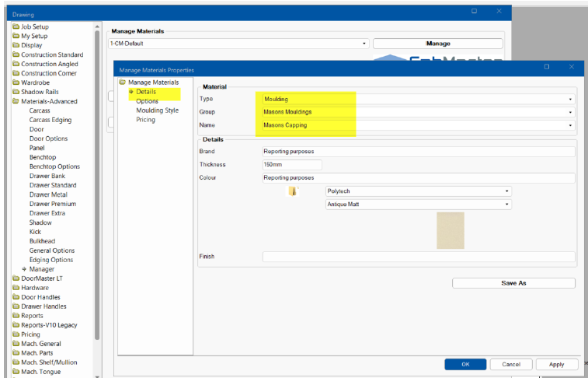Viewport: 588px width, 378px height.
Task: Click the Colour input field
Action: pos(419,177)
